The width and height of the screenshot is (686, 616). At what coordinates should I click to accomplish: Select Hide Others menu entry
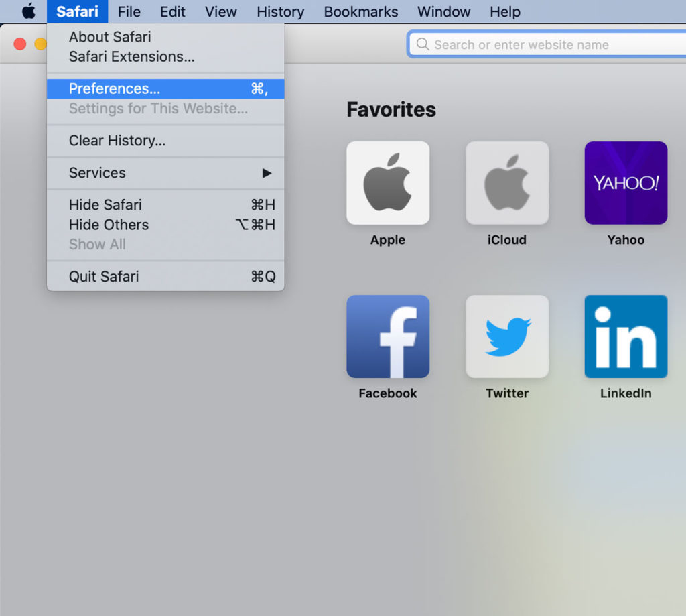tap(165, 225)
